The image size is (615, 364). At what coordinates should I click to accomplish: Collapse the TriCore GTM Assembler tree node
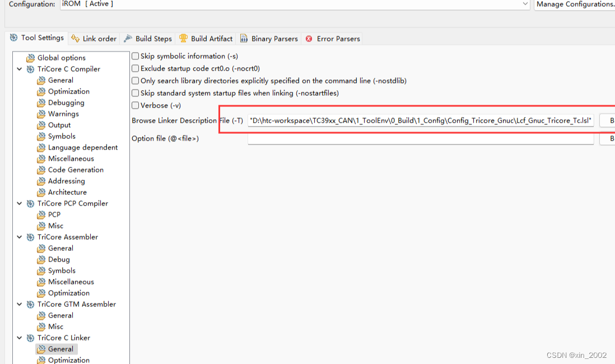[x=19, y=304]
